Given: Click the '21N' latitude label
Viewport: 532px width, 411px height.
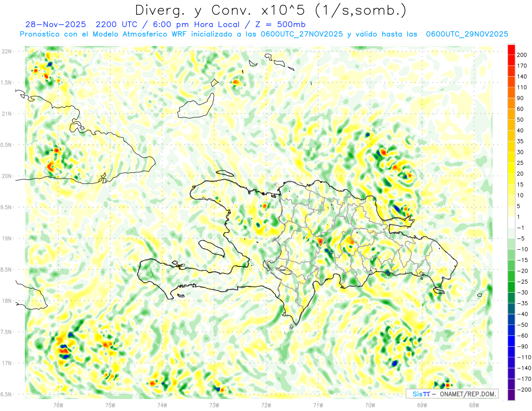Looking at the screenshot, I should (7, 114).
